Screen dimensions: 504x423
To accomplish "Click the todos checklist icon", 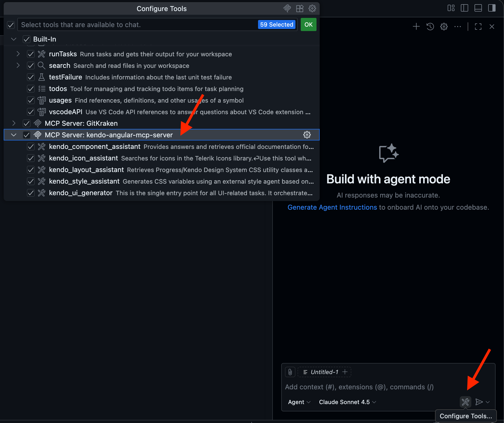I will point(42,89).
